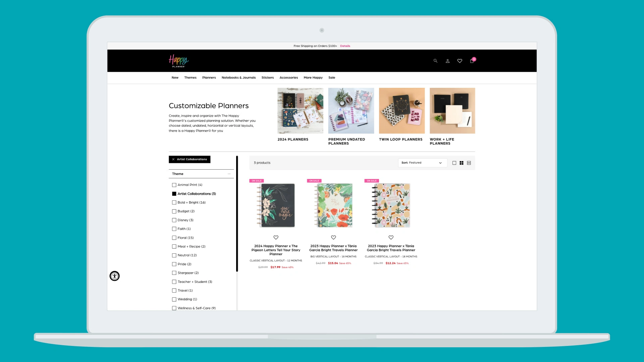
Task: Open the Notebooks & Journals menu
Action: (238, 77)
